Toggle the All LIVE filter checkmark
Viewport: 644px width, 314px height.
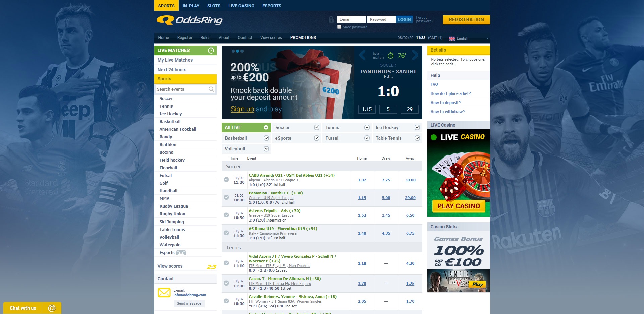266,127
